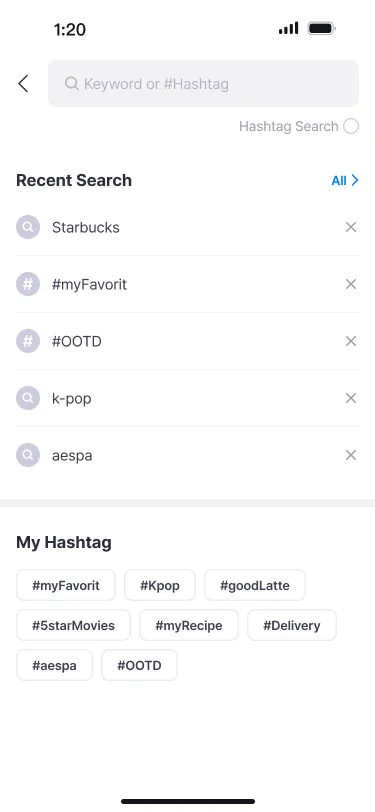Clear the k-pop recent search
This screenshot has width=375, height=812.
351,398
